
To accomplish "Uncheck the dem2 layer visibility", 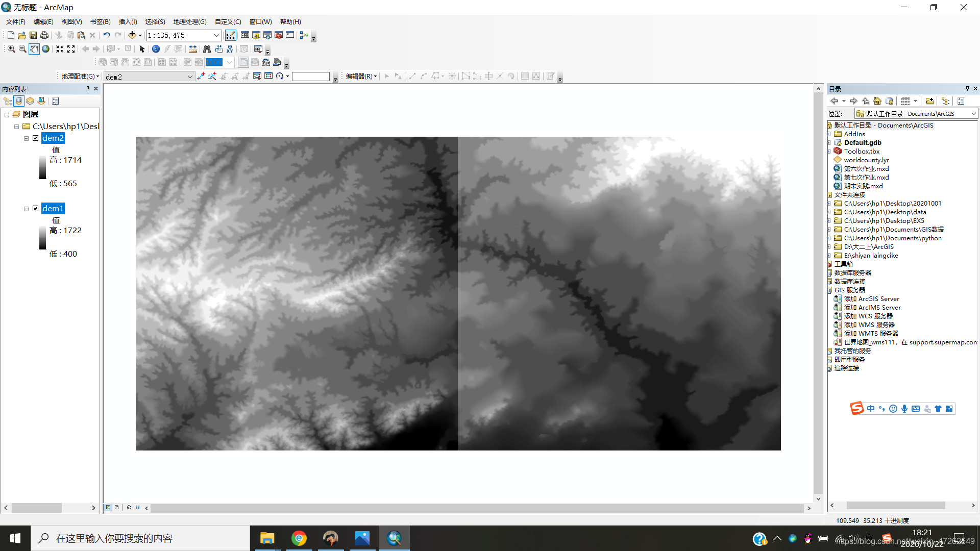I will pyautogui.click(x=36, y=138).
